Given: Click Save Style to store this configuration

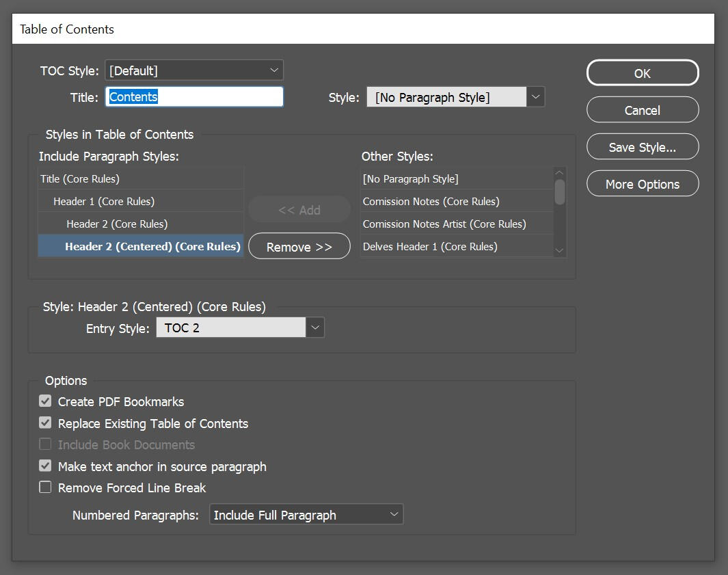Looking at the screenshot, I should click(x=642, y=146).
